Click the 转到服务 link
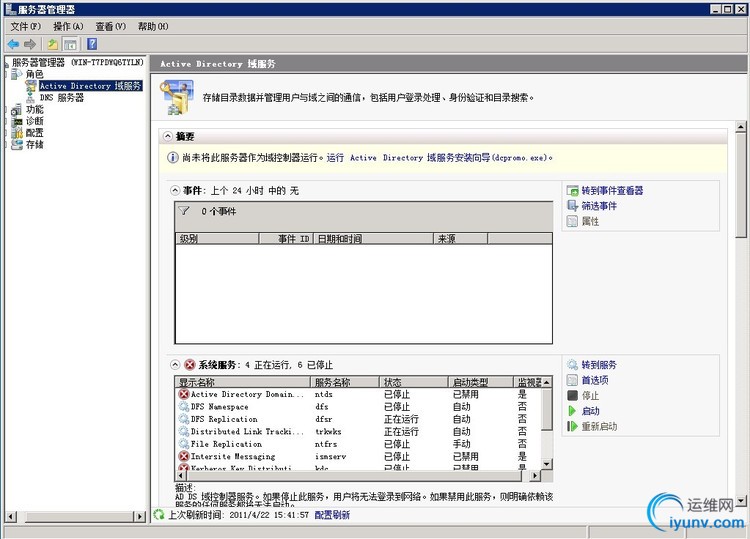 click(599, 365)
